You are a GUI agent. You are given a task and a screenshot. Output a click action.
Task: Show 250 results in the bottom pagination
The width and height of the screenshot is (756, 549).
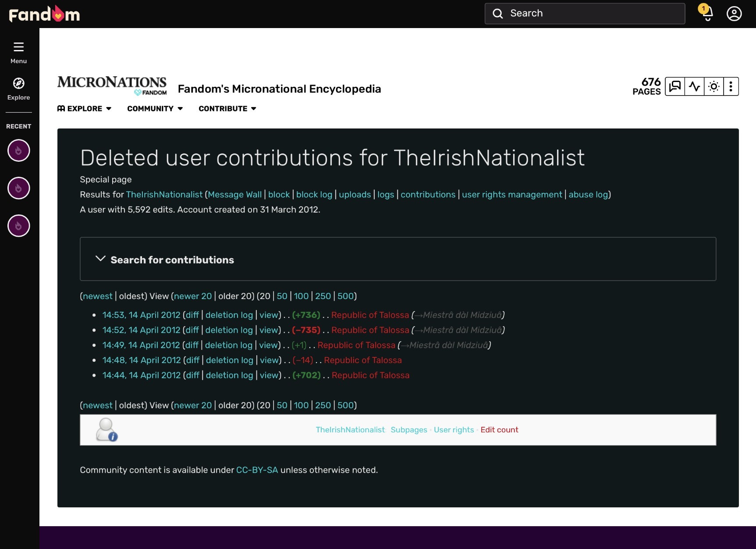[323, 406]
